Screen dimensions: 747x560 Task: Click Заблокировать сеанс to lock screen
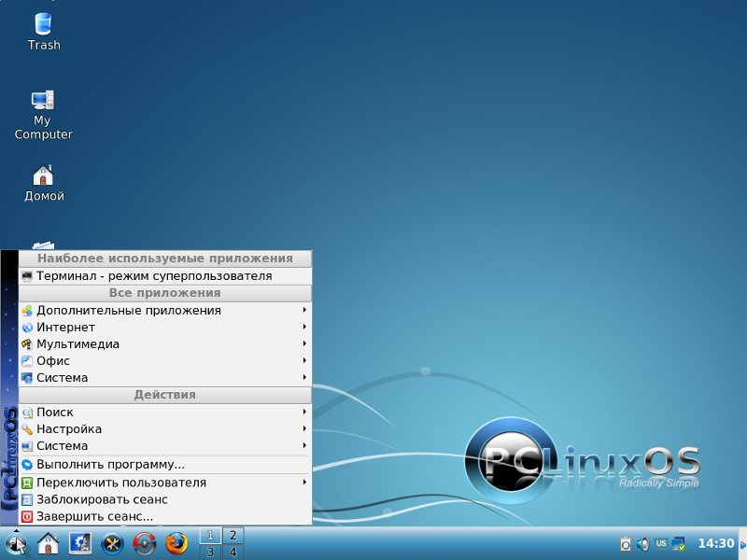coord(102,499)
